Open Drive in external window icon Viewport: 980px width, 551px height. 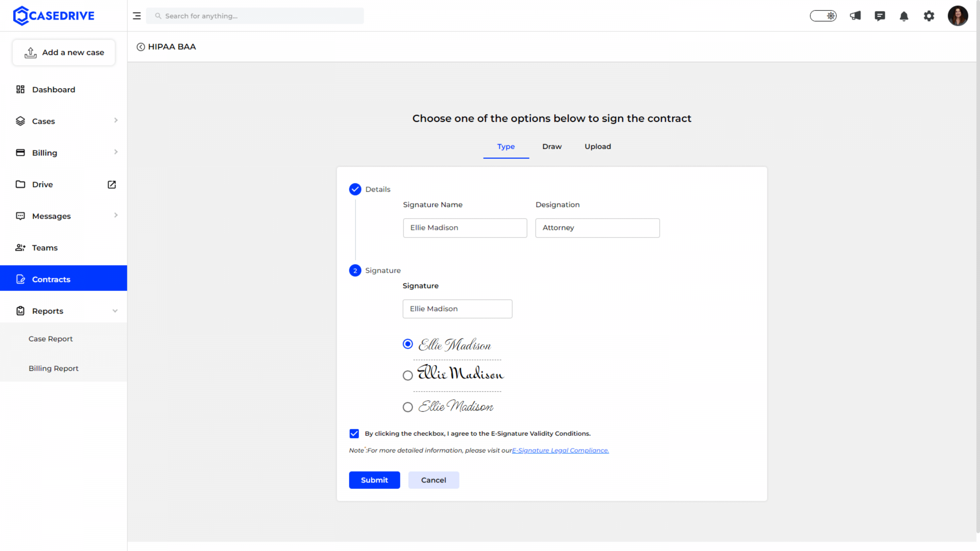(x=112, y=184)
